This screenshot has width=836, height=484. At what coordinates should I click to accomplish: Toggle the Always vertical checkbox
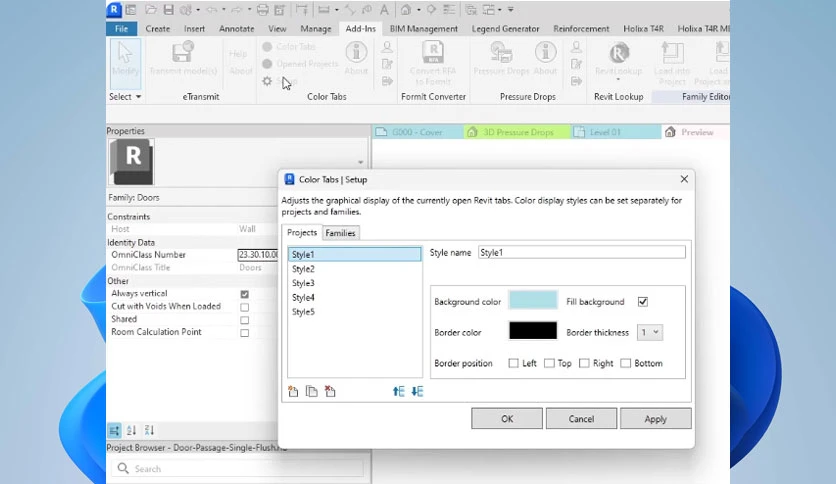(245, 294)
